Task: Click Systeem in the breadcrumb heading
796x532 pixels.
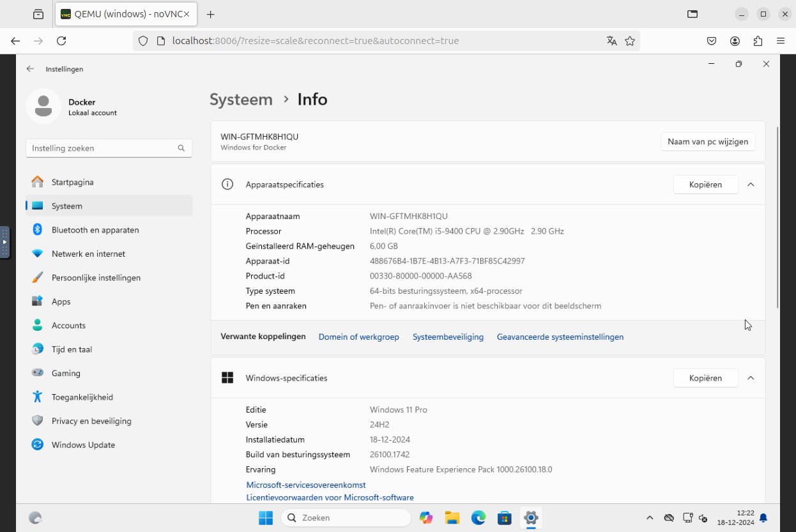Action: pos(241,100)
